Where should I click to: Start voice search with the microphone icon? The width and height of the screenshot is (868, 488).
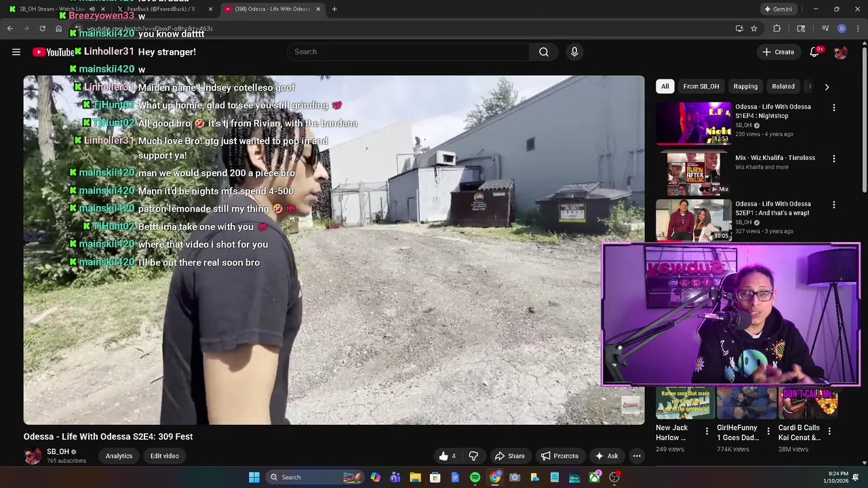point(574,52)
